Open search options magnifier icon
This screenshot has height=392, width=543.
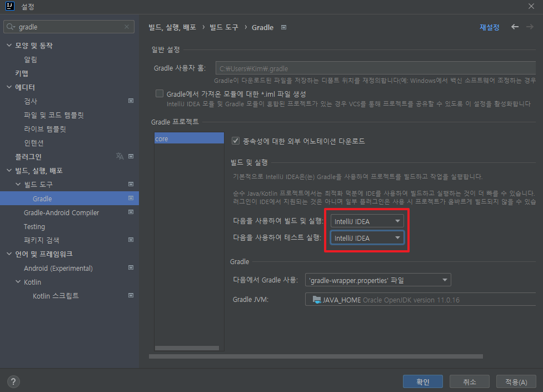[11, 27]
